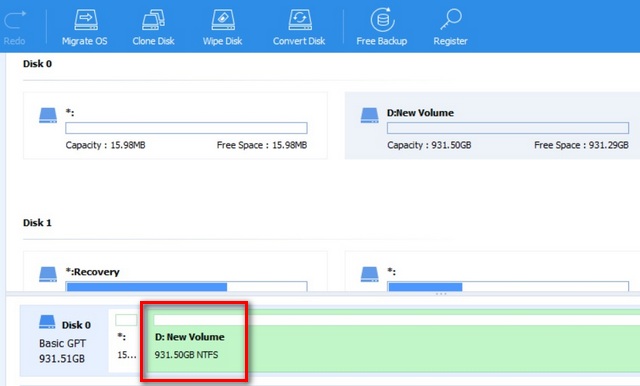
Task: Click the unnamed *: partition on Disk 1
Action: pos(492,271)
